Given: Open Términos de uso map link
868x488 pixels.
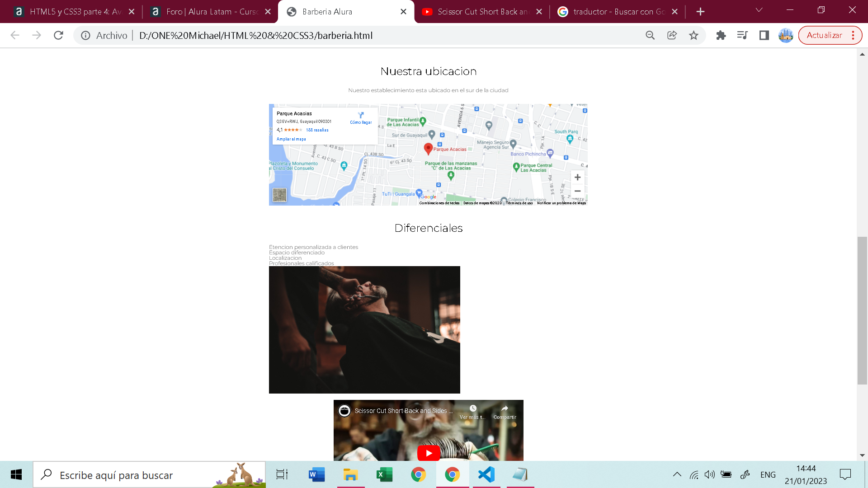Looking at the screenshot, I should (519, 203).
